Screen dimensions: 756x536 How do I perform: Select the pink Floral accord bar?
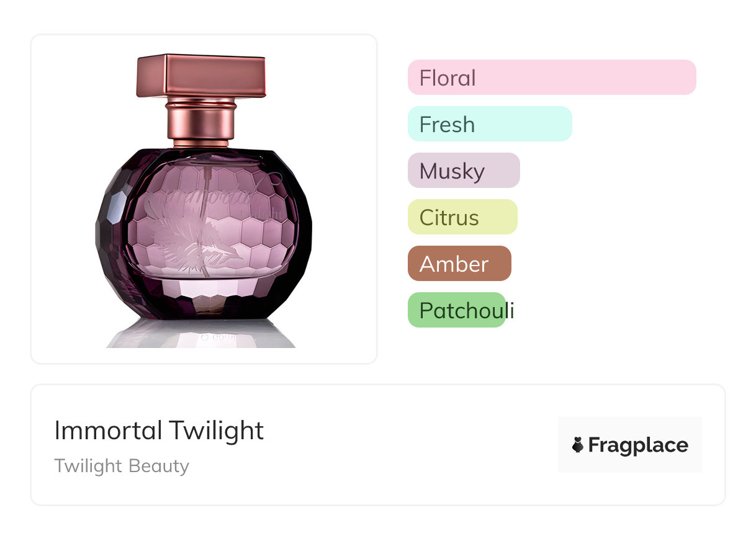pos(551,78)
